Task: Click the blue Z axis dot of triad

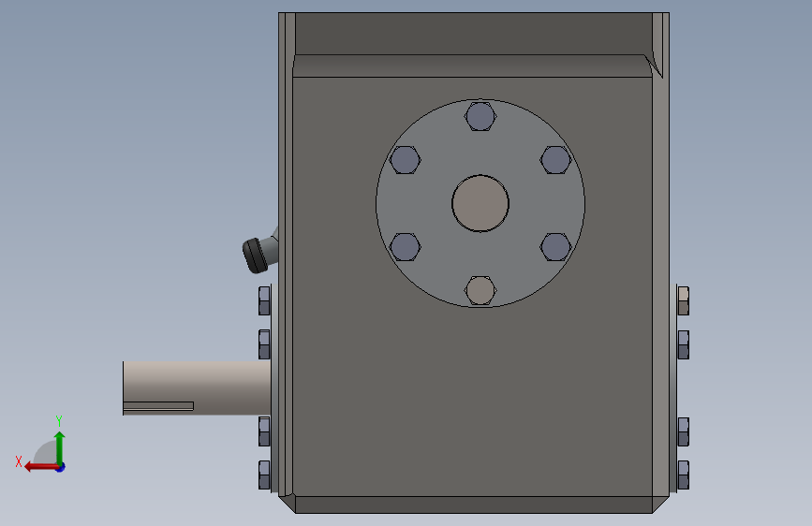Action: tap(61, 467)
